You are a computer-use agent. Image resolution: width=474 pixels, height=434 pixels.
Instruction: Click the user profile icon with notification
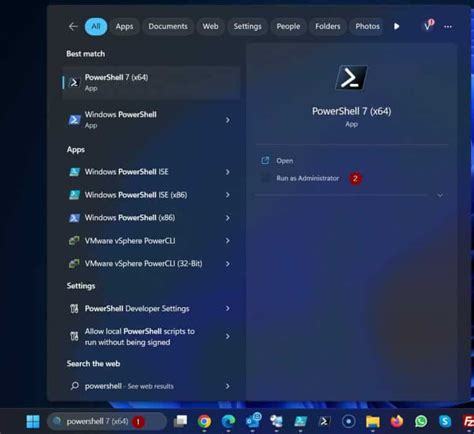click(428, 26)
